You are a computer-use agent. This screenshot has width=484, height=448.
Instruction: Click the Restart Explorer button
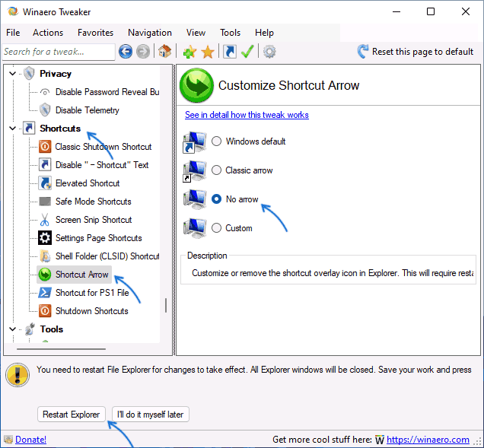point(72,414)
